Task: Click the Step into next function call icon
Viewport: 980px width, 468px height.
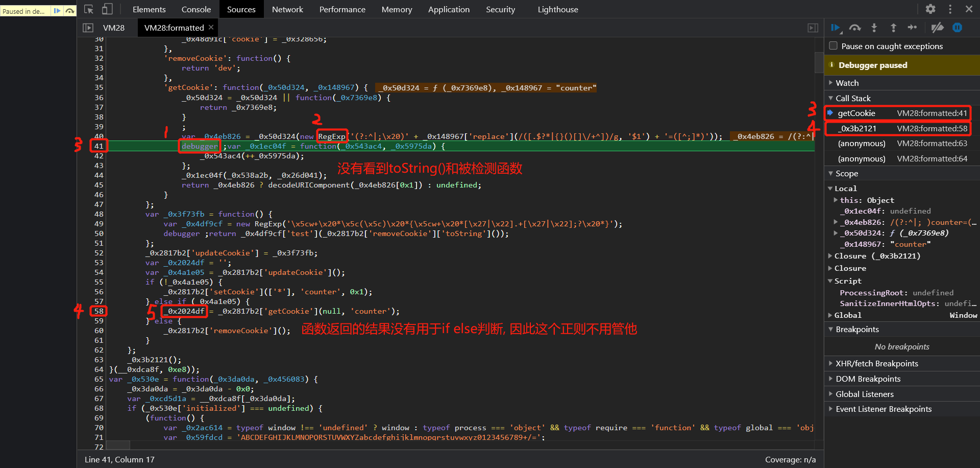Action: click(x=874, y=28)
